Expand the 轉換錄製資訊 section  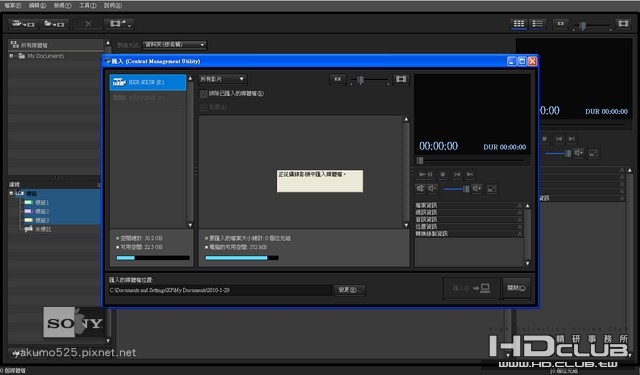click(x=469, y=234)
